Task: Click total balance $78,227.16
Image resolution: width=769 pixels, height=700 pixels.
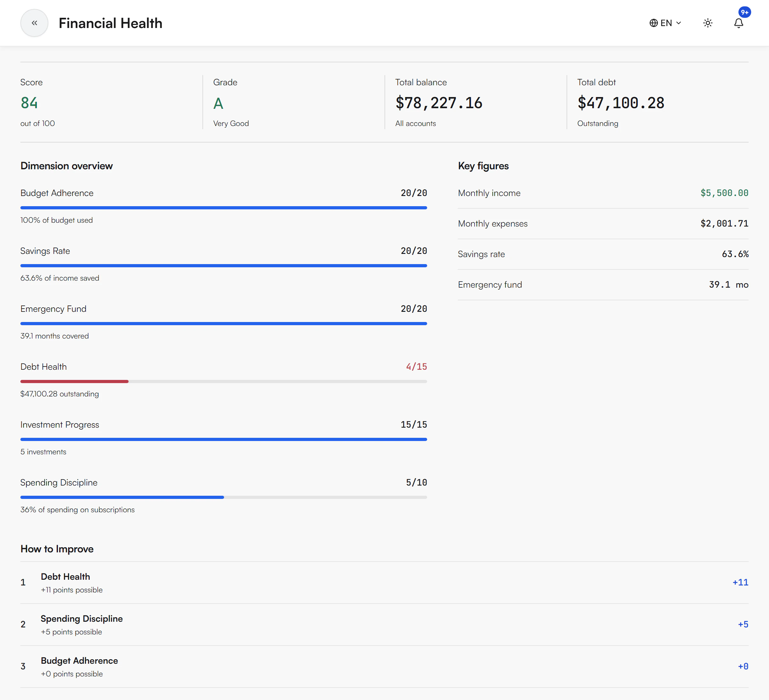Action: (439, 103)
